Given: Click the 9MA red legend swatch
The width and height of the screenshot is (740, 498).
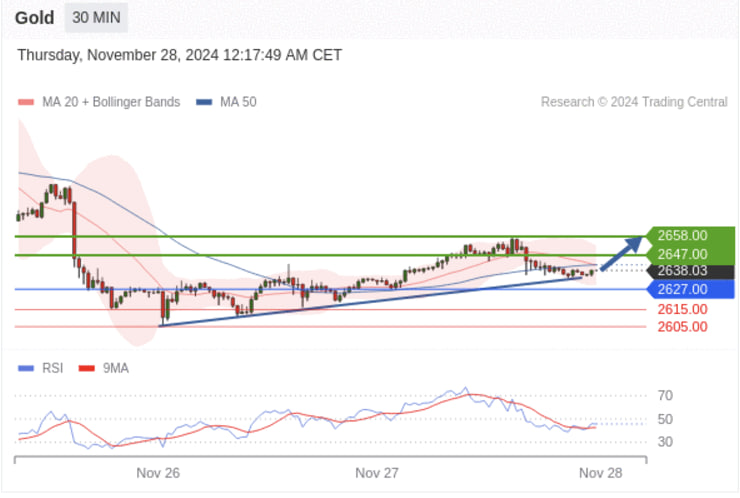Looking at the screenshot, I should pyautogui.click(x=87, y=368).
